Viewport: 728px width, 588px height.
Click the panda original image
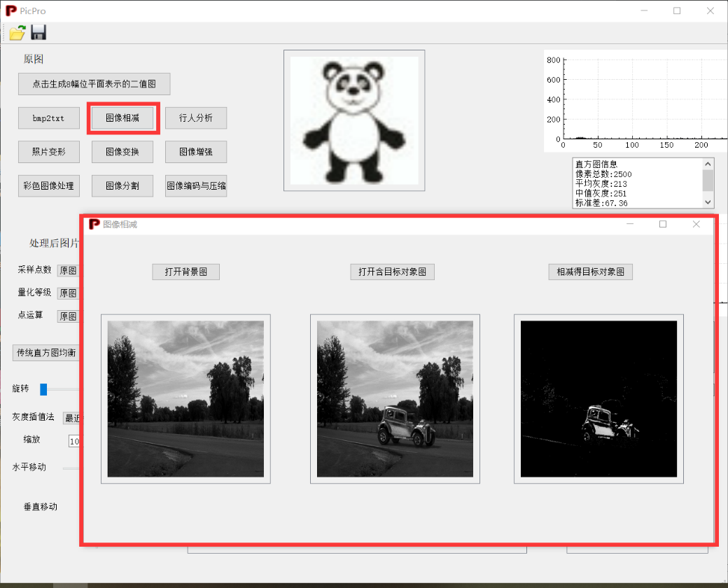click(354, 121)
